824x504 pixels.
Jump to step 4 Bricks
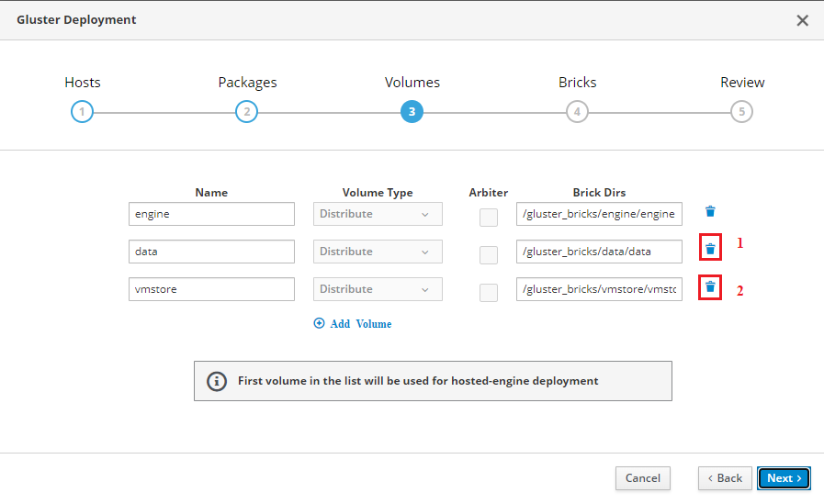pos(577,112)
